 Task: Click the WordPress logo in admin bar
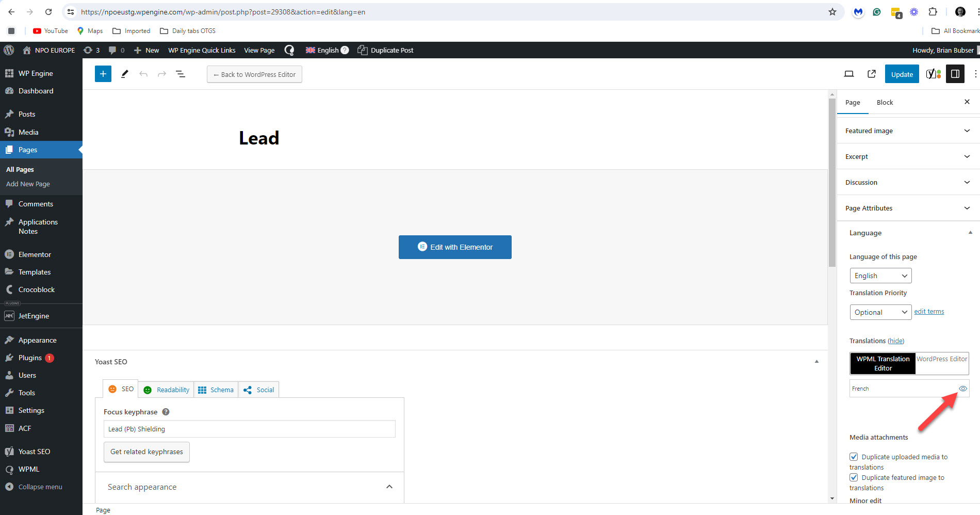tap(9, 50)
